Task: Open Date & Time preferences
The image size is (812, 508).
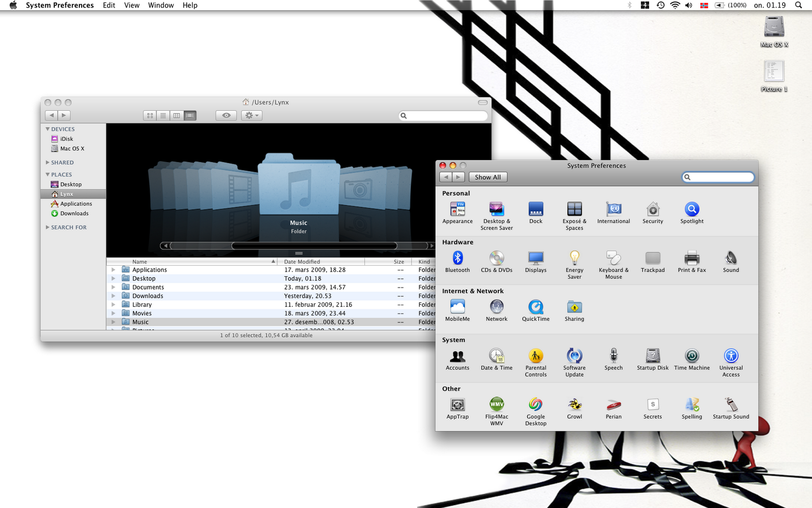Action: (x=496, y=359)
